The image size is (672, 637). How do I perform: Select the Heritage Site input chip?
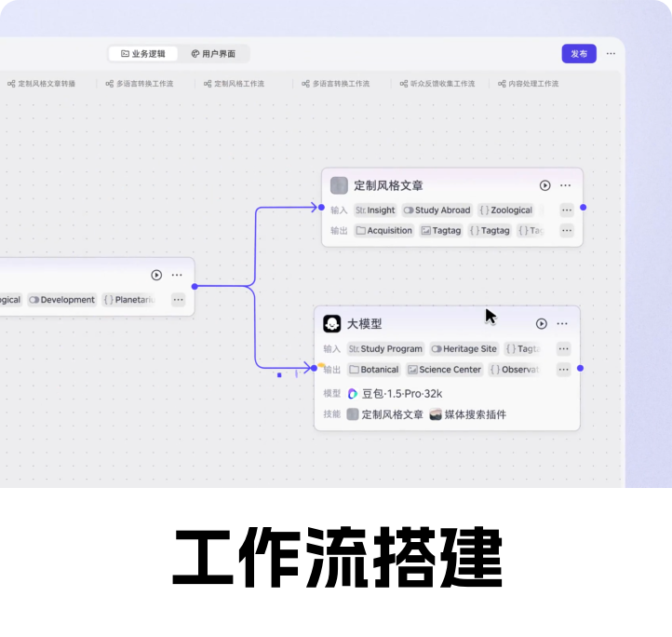click(x=464, y=348)
